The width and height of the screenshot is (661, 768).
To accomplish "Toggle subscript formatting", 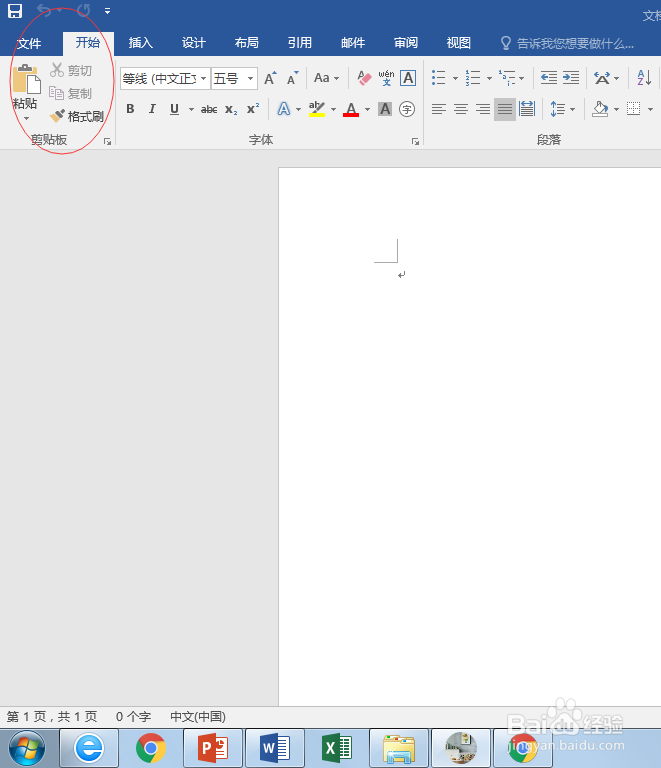I will point(231,109).
